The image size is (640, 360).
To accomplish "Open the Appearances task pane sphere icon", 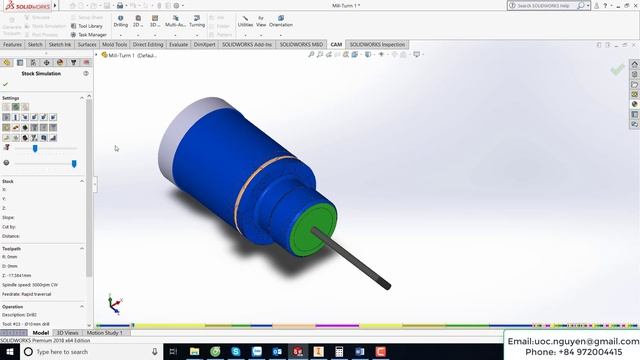I will click(x=634, y=104).
